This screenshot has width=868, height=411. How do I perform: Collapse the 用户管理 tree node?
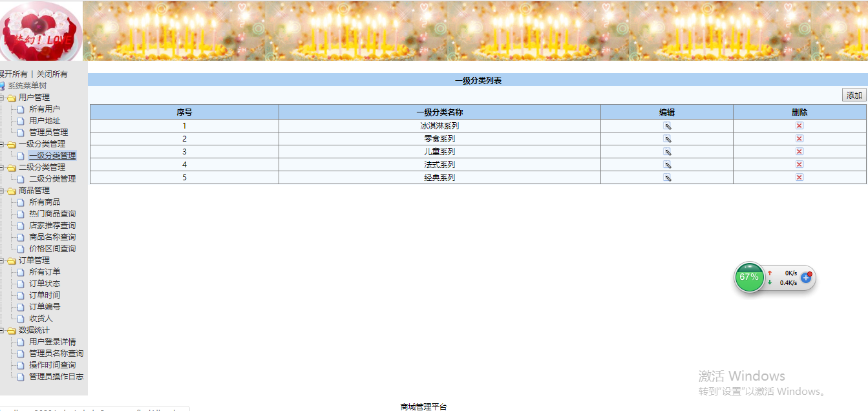click(2, 98)
